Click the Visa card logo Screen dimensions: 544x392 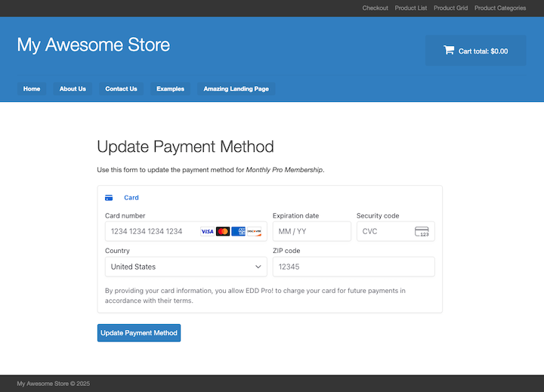pos(207,231)
